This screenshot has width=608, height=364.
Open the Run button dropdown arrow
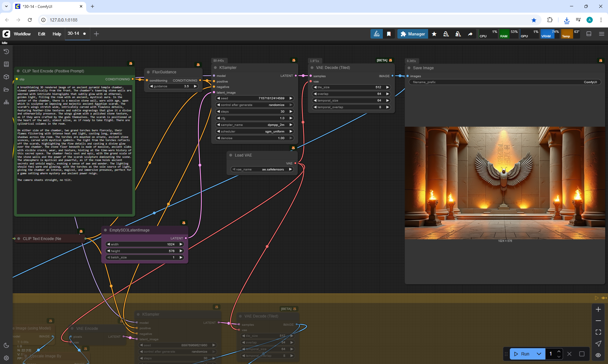click(x=539, y=354)
